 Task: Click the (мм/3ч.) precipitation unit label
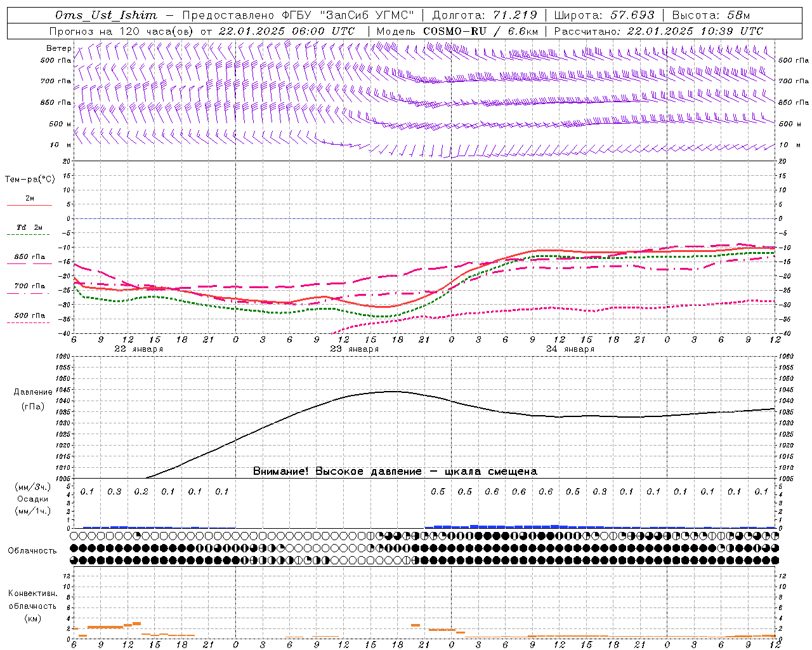(33, 487)
